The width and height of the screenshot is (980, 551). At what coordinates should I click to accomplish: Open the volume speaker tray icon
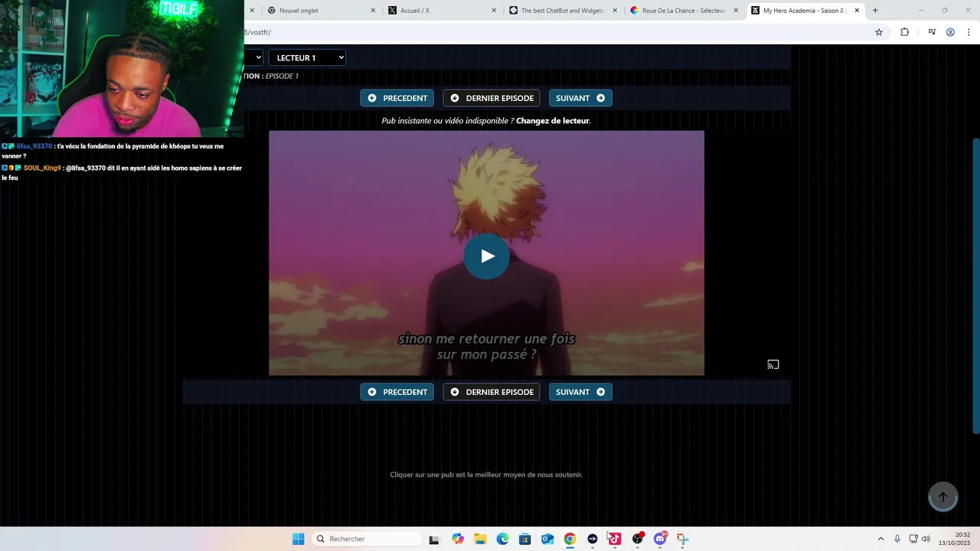coord(926,539)
